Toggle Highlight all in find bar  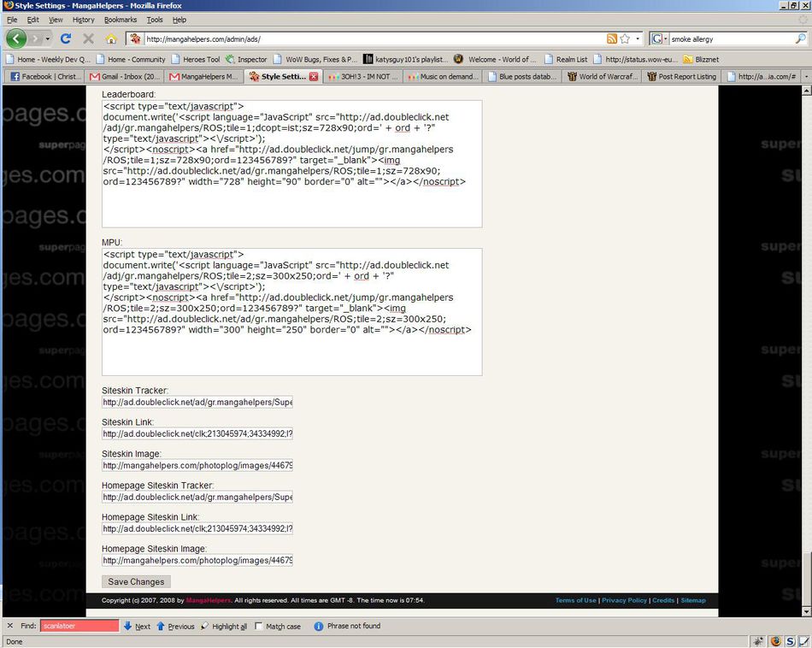(224, 627)
